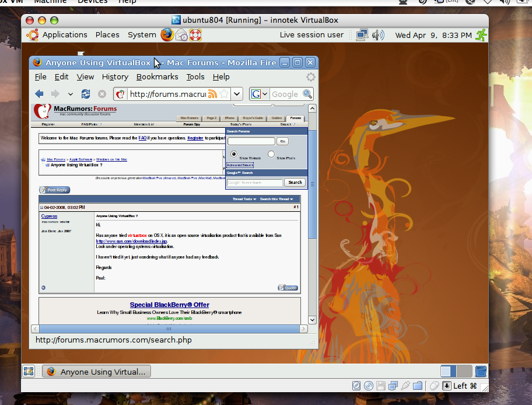Open the Thread Tools dropdown
The width and height of the screenshot is (532, 405).
244,199
